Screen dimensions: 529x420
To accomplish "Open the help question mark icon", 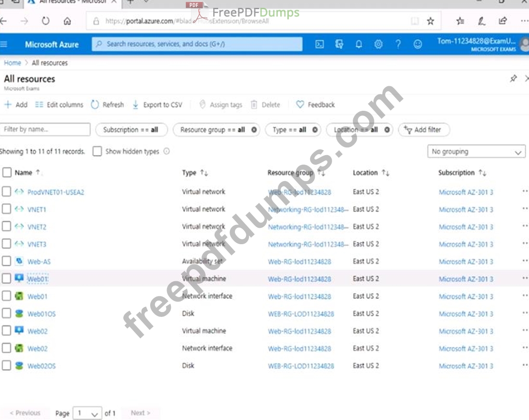I will (398, 44).
